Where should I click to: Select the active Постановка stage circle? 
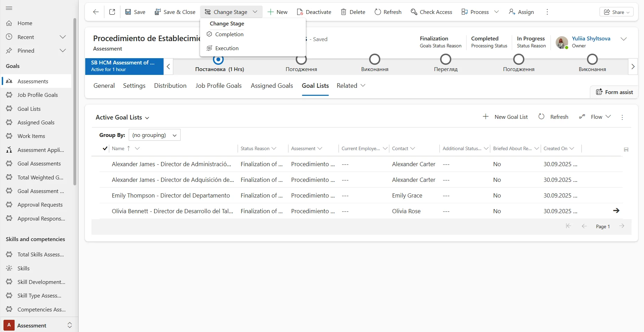click(x=218, y=60)
